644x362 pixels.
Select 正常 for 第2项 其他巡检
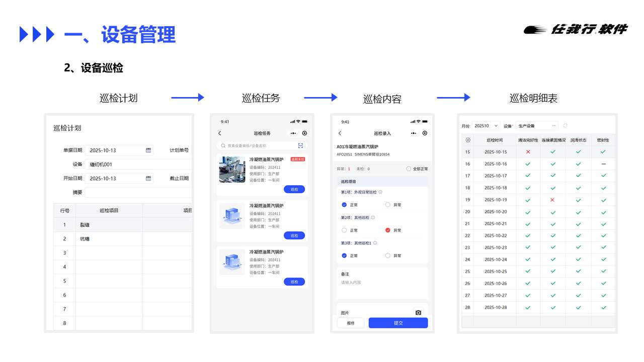345,230
